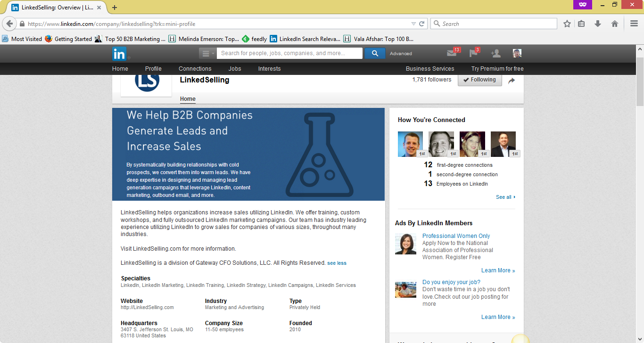644x343 pixels.
Task: Open the messages envelope icon
Action: (x=452, y=53)
